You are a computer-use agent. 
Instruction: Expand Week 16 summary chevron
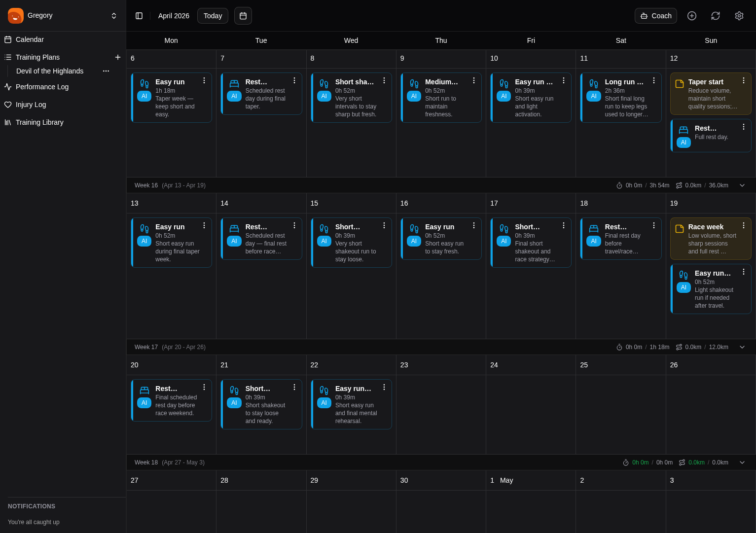(742, 185)
